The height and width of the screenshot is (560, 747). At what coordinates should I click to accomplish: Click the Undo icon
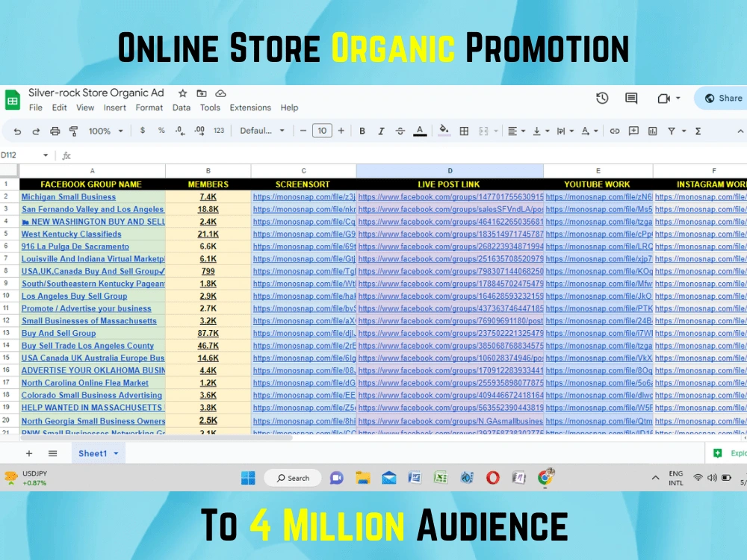[17, 131]
